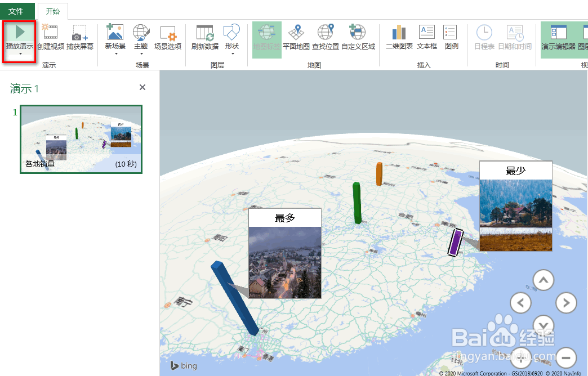Viewport: 588px width, 376px height.
Task: Click the 最少 annotation card
Action: coord(515,206)
